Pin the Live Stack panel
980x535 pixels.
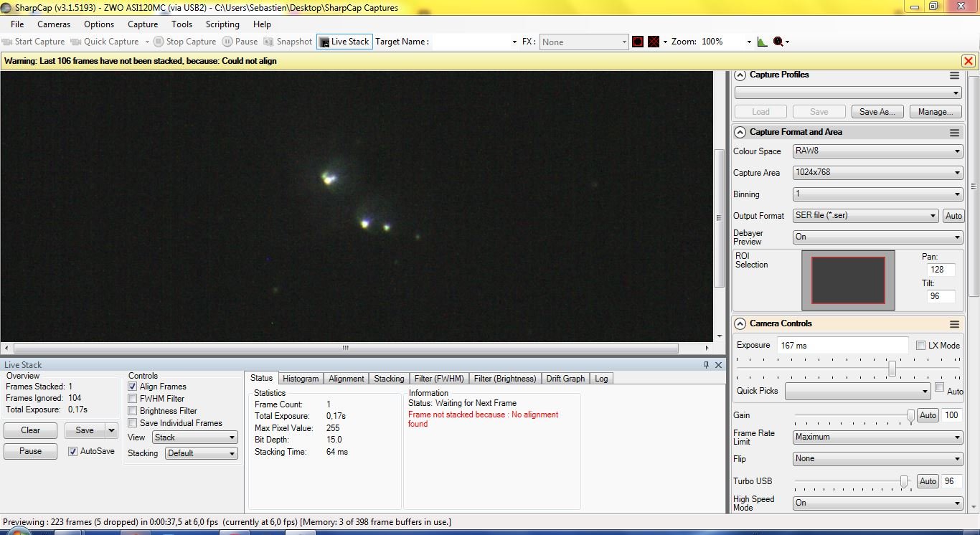click(x=707, y=365)
